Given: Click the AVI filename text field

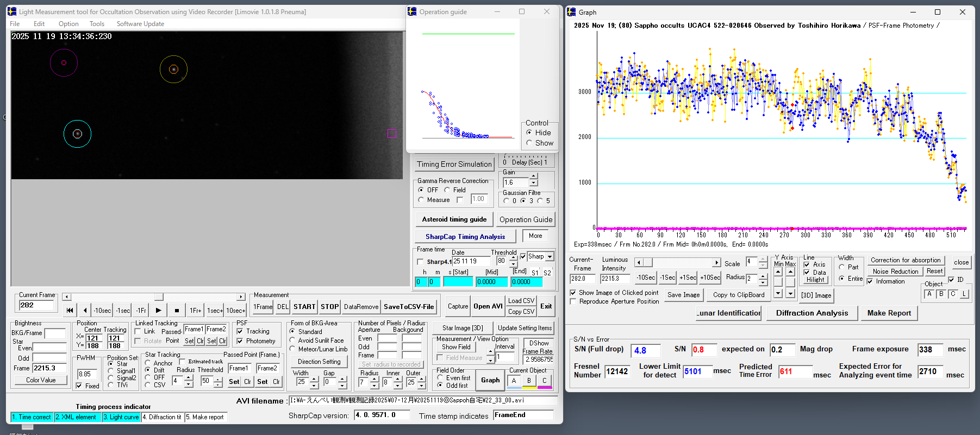Looking at the screenshot, I should pyautogui.click(x=422, y=401).
